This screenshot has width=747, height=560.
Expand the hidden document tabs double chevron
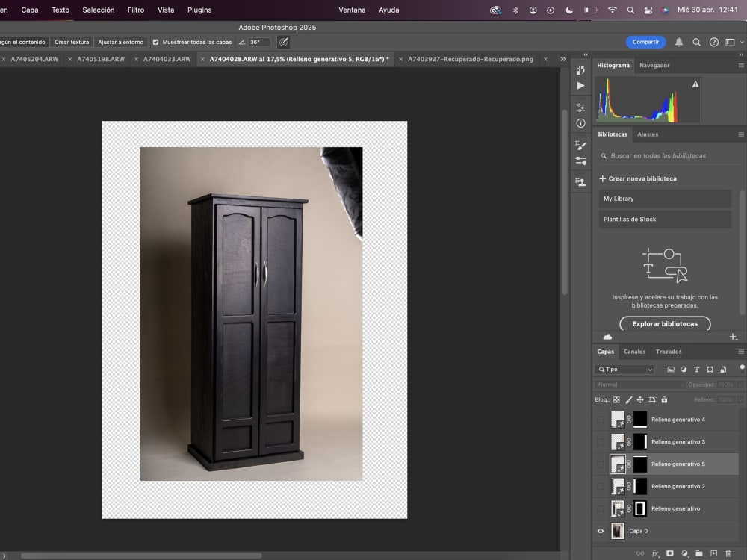[563, 59]
